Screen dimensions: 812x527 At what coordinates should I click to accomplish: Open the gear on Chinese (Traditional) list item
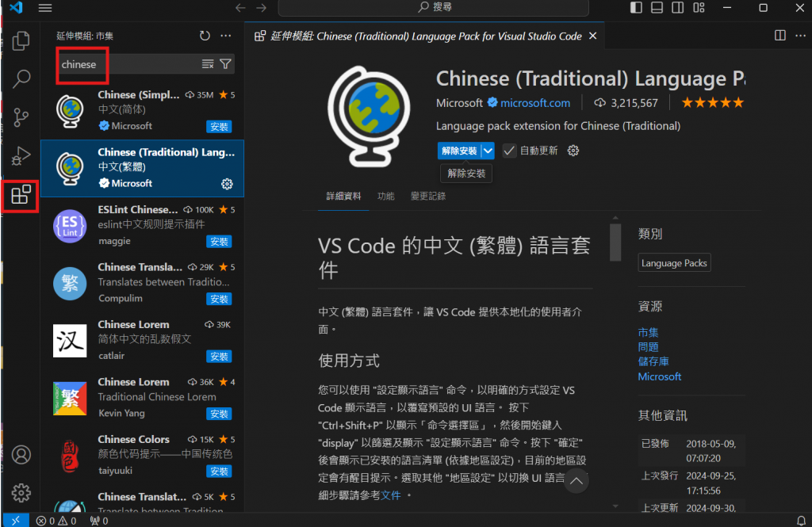[227, 184]
